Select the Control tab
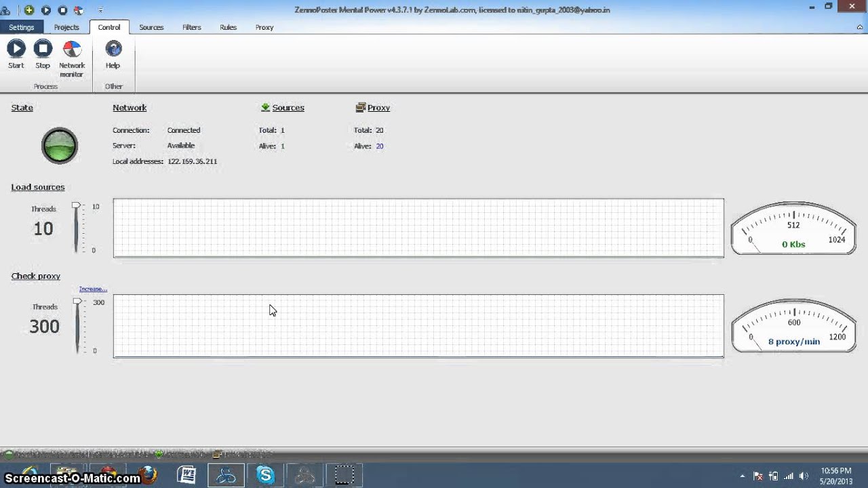The image size is (868, 488). coord(109,27)
